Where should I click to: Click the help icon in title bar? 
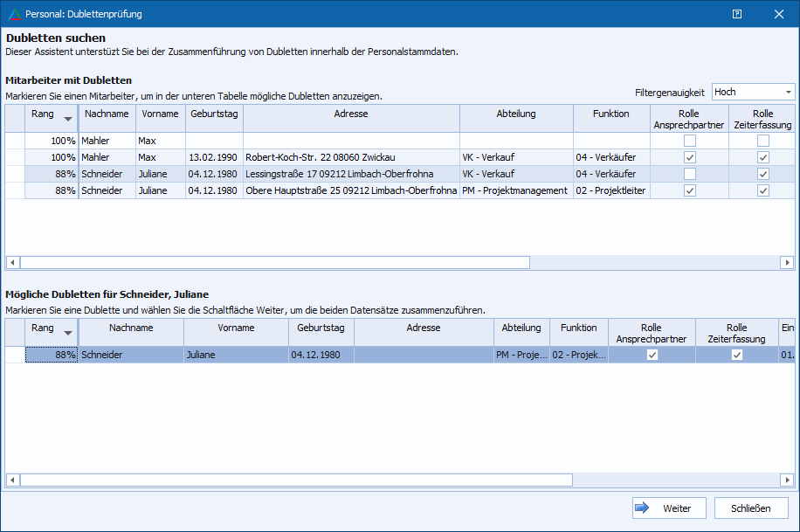click(x=737, y=14)
